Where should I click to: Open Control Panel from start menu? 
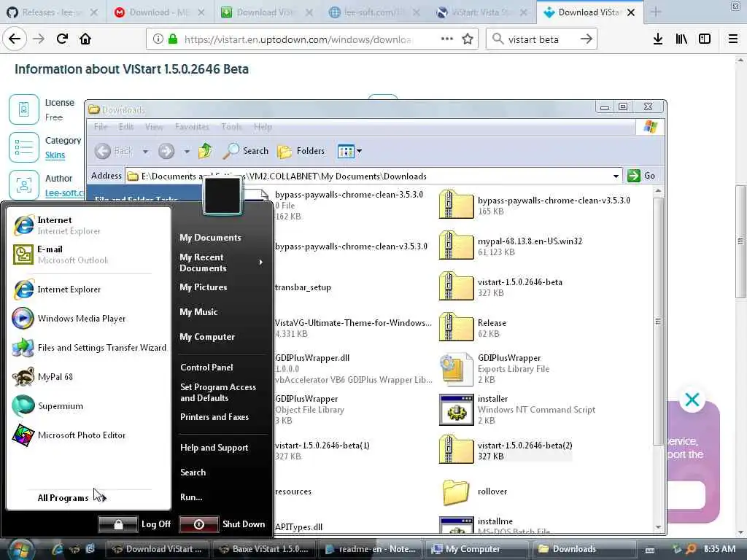tap(206, 367)
